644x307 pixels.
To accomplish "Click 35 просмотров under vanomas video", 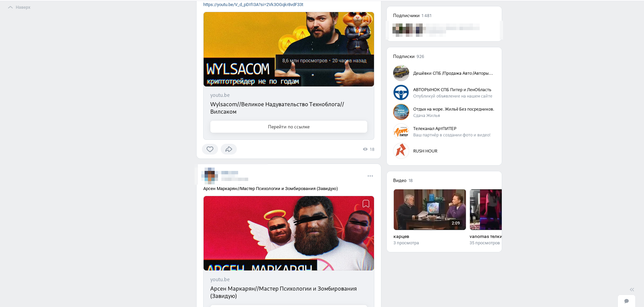I will [485, 243].
